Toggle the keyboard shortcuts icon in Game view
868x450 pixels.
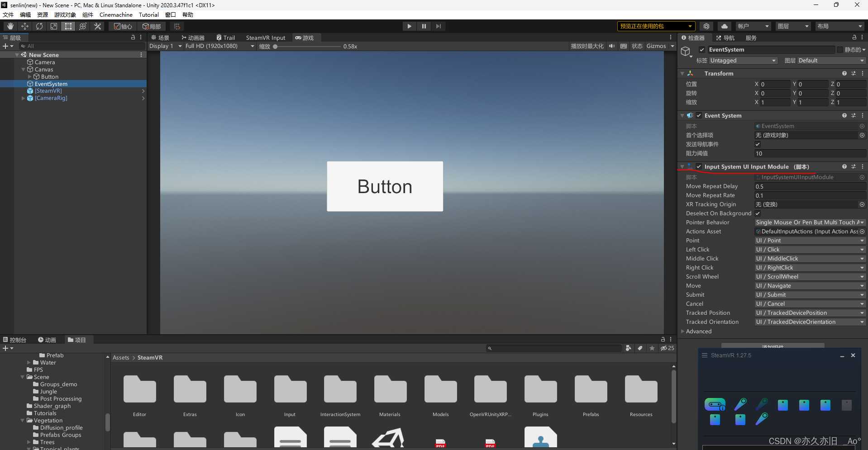[x=624, y=46]
